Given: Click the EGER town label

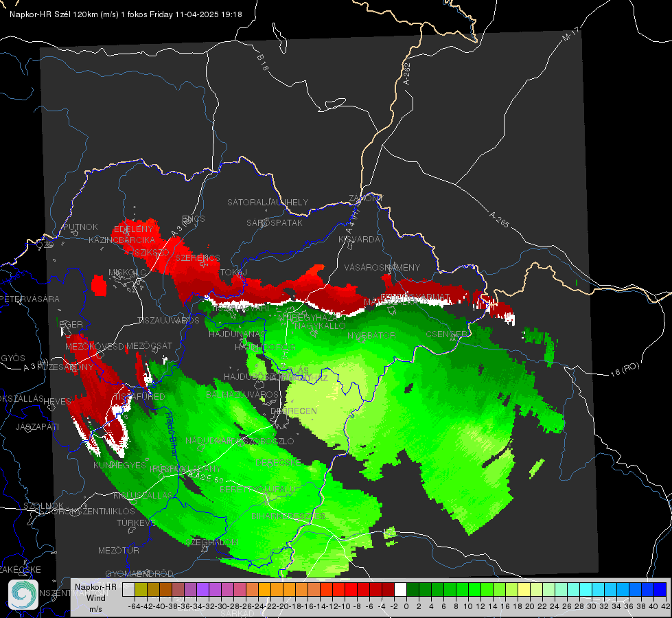Looking at the screenshot, I should click(x=71, y=324).
